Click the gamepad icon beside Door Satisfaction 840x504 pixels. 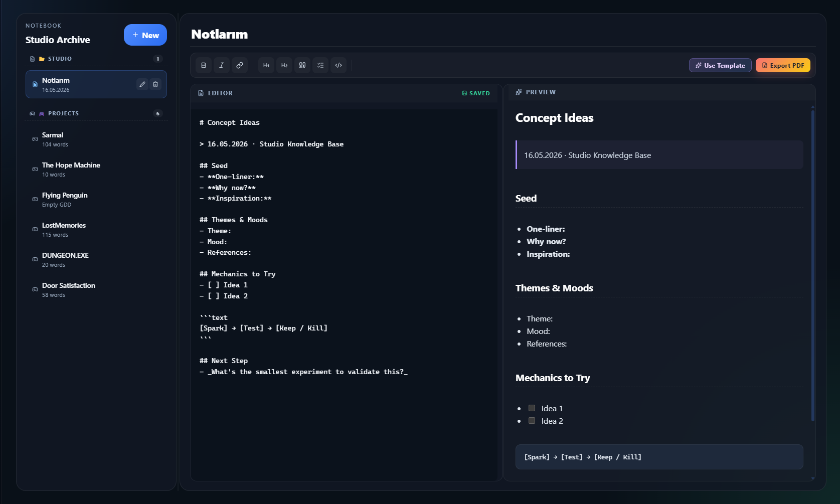click(35, 289)
